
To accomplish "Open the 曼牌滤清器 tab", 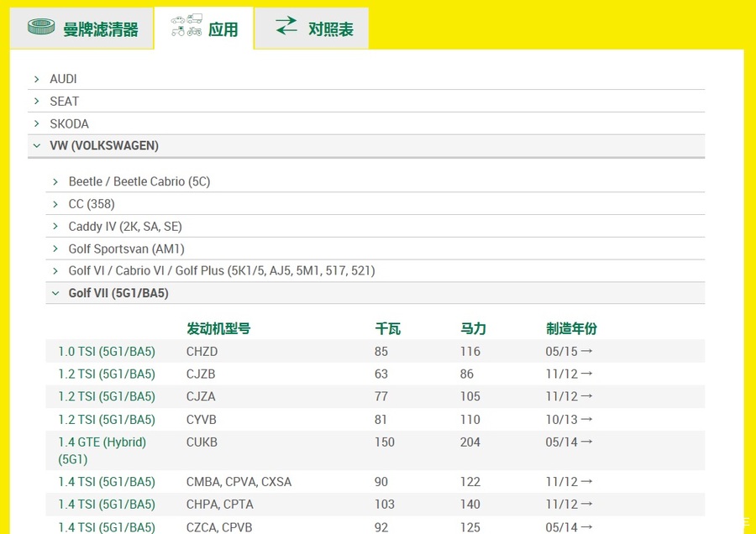I will (x=81, y=28).
